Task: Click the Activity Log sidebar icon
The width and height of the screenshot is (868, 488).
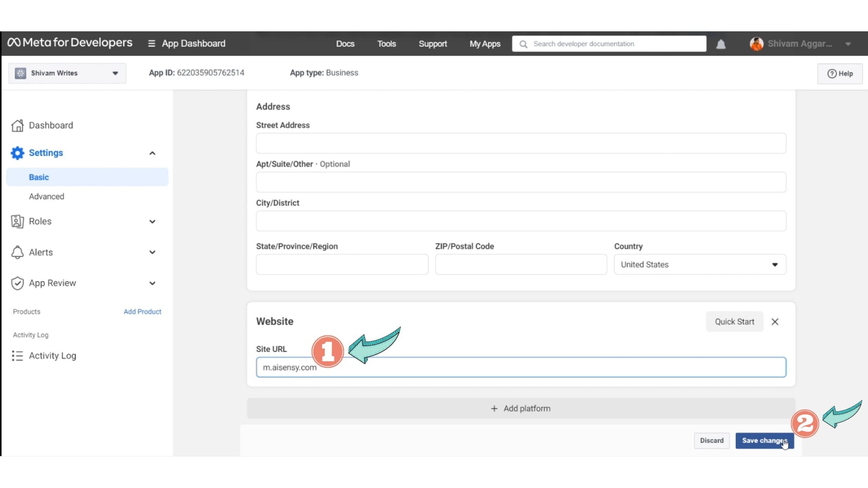Action: coord(17,356)
